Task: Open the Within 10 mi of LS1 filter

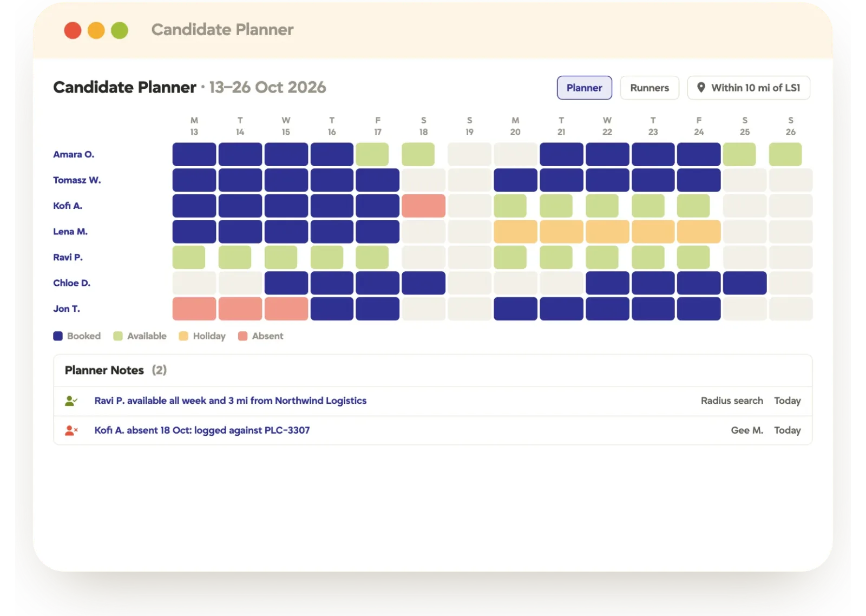Action: coord(749,88)
